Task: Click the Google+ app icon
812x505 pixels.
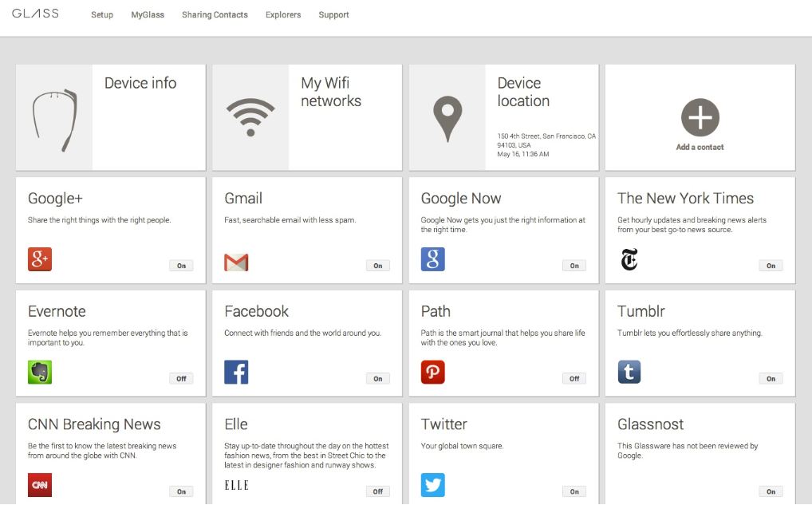Action: coord(40,259)
